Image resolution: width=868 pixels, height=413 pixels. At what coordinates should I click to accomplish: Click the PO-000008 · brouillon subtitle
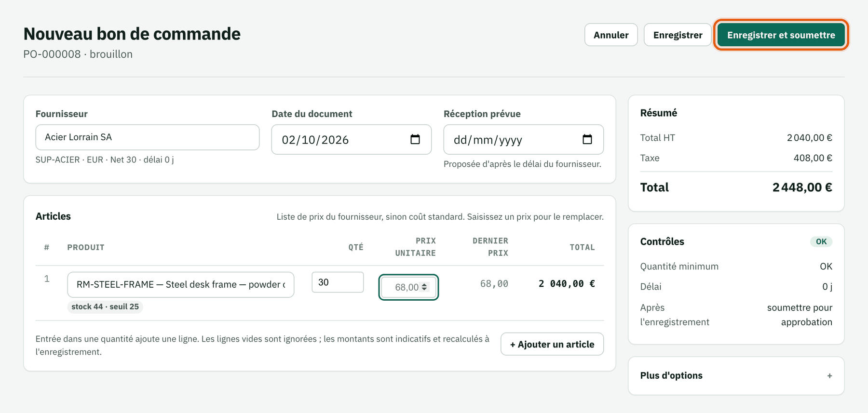[x=78, y=54]
